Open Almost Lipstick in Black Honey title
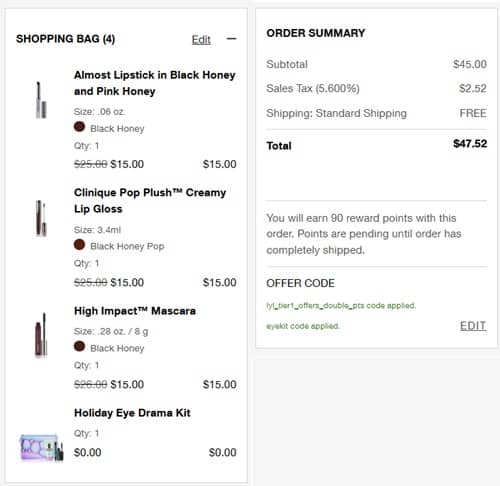This screenshot has height=486, width=500. 155,83
